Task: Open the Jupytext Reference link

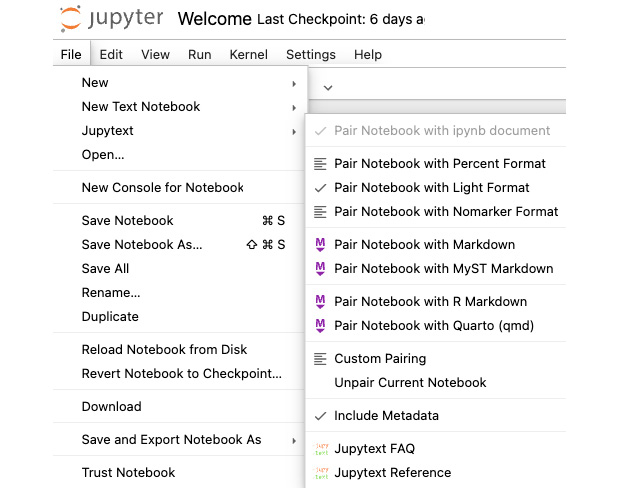Action: [392, 473]
